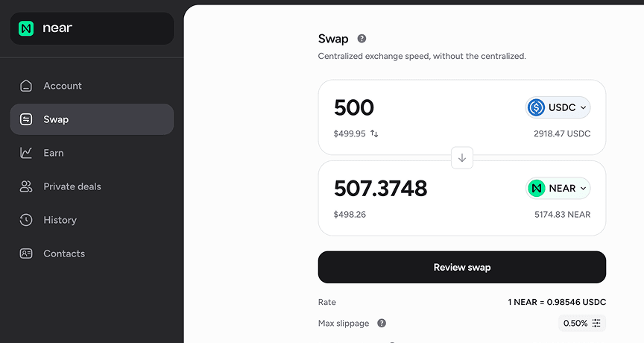Open the History menu item
644x343 pixels.
[60, 220]
